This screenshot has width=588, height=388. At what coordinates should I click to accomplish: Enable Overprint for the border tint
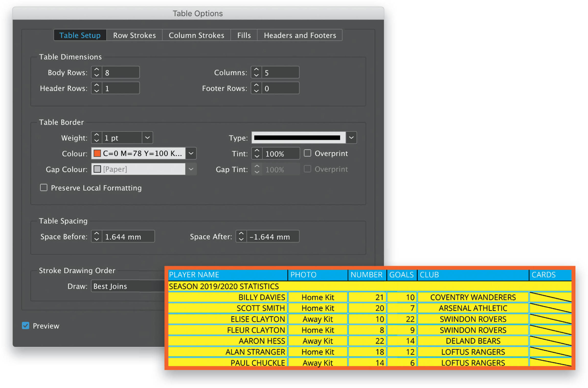pos(308,153)
